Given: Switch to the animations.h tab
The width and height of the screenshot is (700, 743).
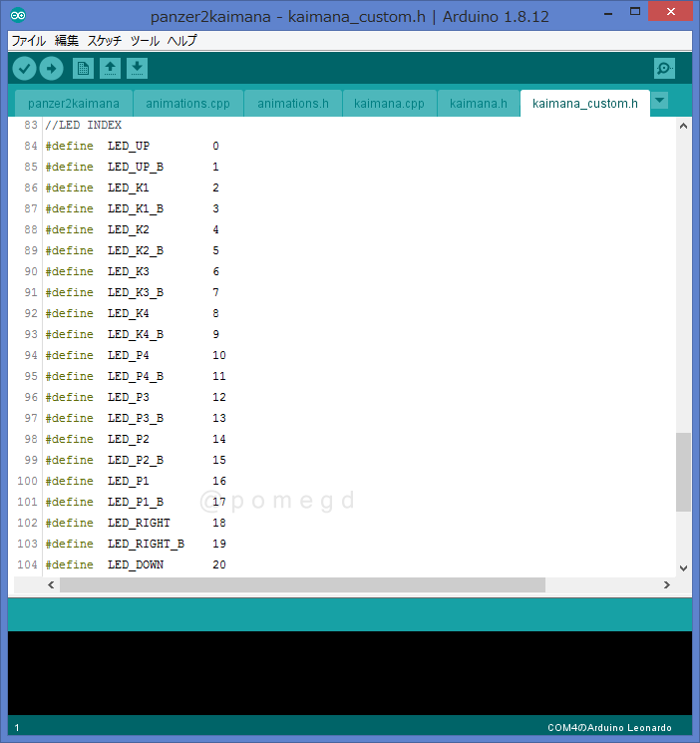Looking at the screenshot, I should [293, 104].
